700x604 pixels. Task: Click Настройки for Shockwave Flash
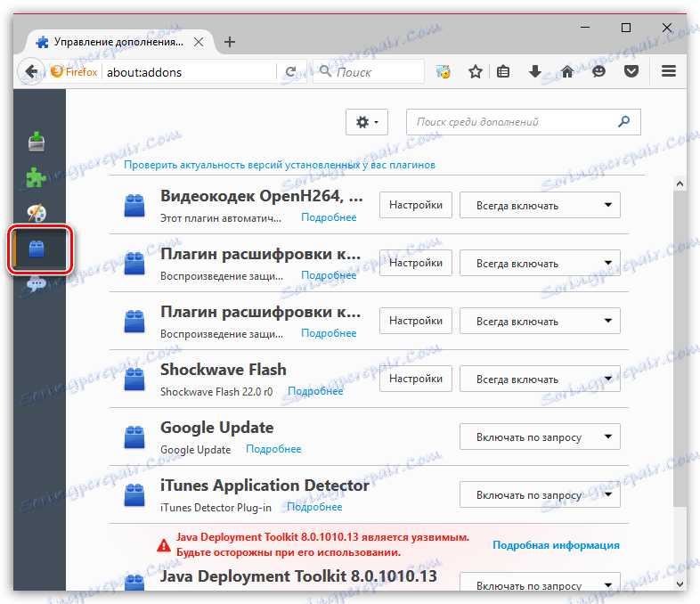416,379
